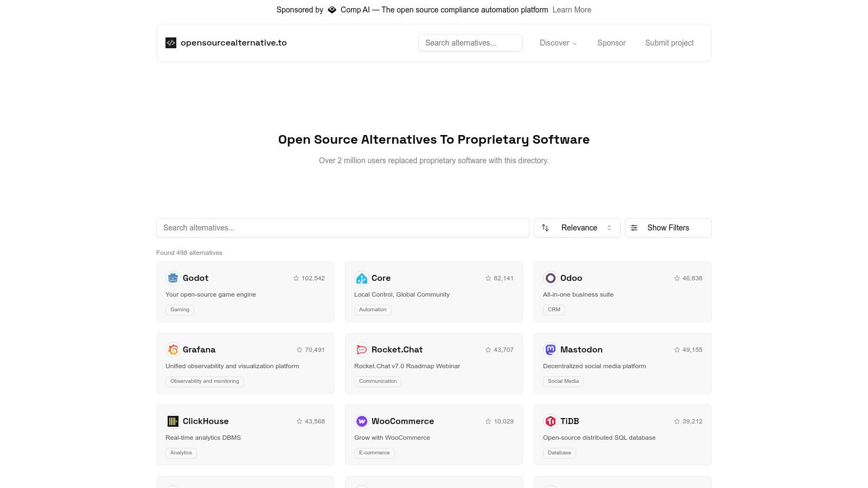This screenshot has height=488, width=868.
Task: Select the Gaming category tag
Action: pos(180,310)
